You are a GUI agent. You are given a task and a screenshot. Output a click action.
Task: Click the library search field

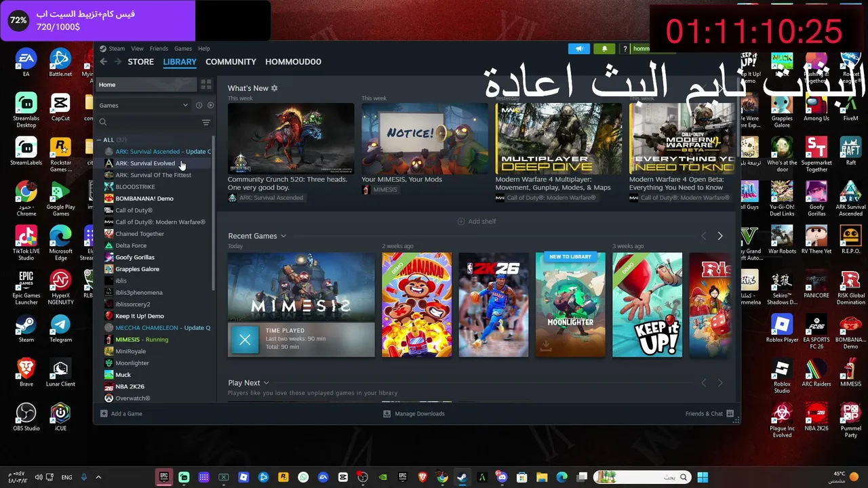tap(149, 123)
